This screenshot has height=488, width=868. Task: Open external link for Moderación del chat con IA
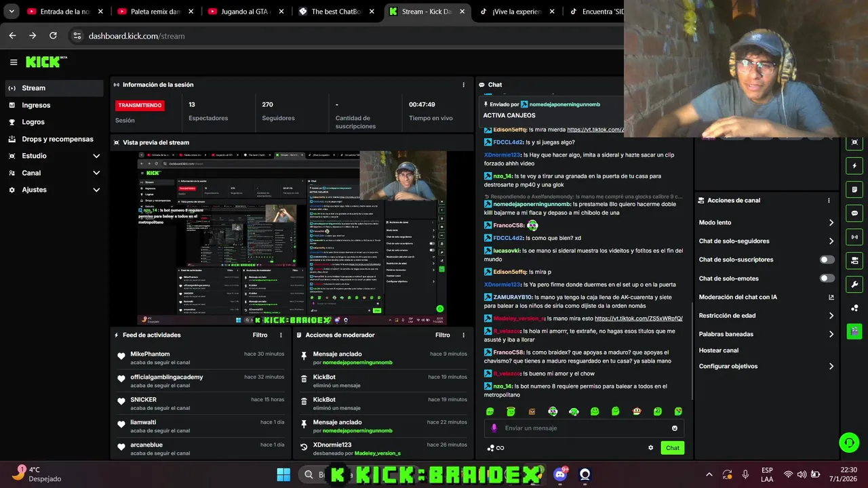831,297
